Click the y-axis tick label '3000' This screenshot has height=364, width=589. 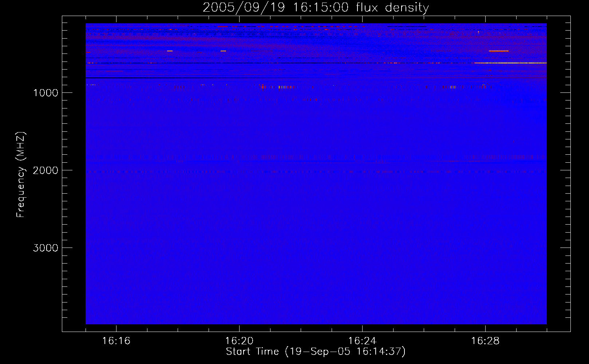(x=46, y=248)
